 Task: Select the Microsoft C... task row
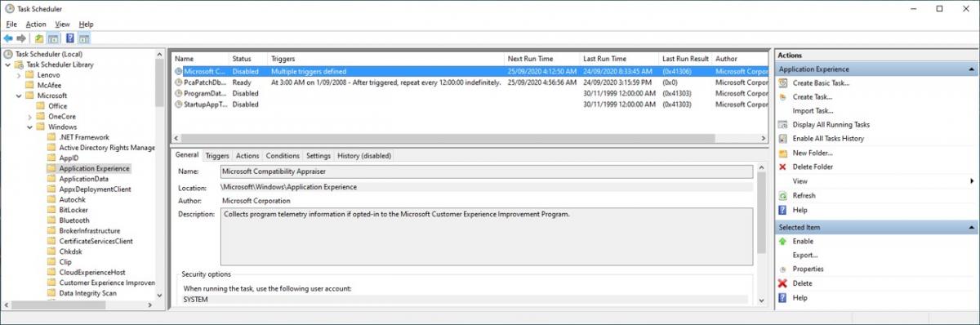(x=470, y=71)
